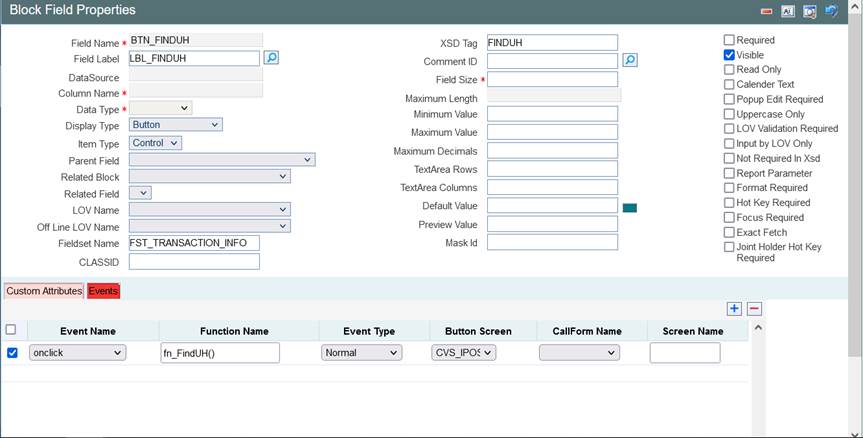Click the Maximum Value input field
Screen dimensions: 863x438
point(552,132)
